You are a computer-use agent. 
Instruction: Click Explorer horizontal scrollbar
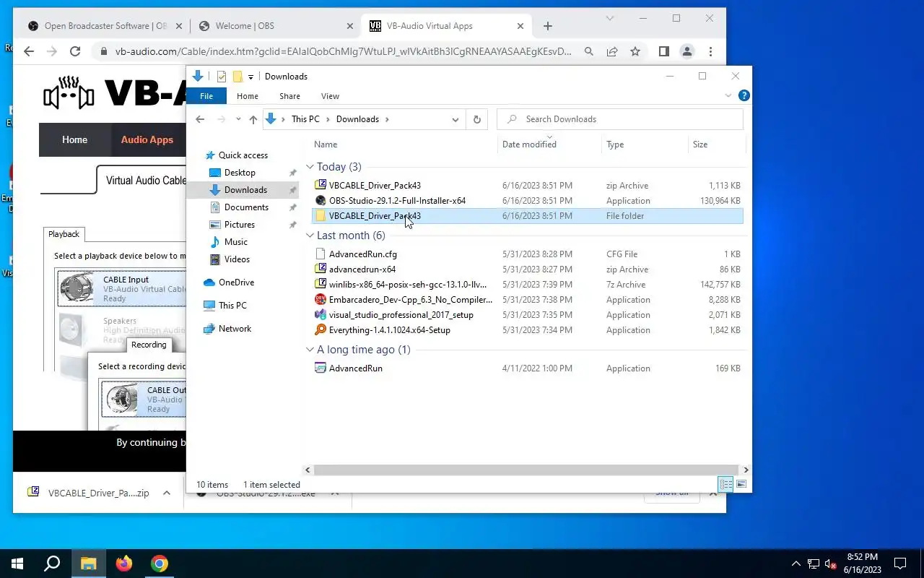(x=526, y=470)
